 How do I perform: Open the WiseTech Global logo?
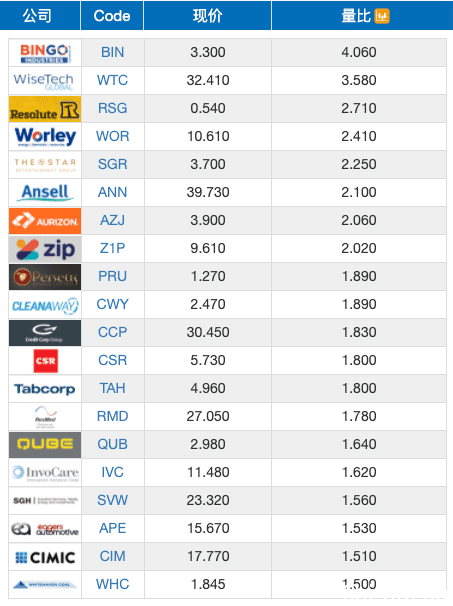tap(45, 80)
